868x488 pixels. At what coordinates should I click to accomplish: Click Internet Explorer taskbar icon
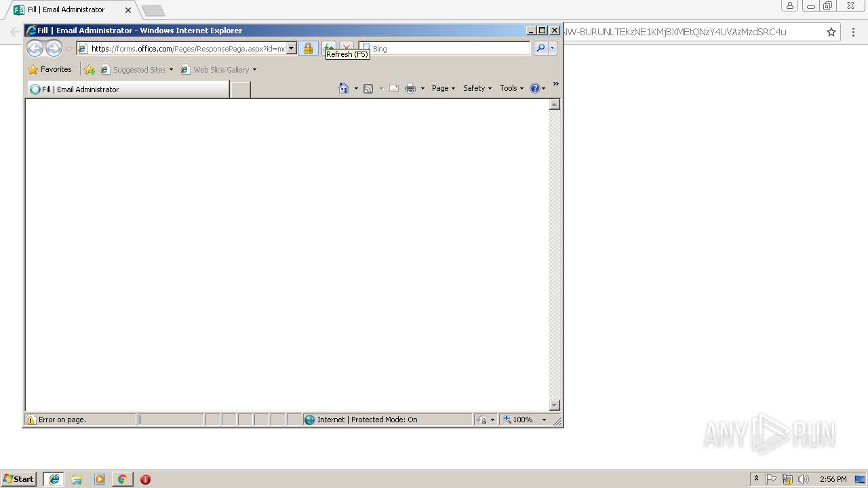(54, 479)
